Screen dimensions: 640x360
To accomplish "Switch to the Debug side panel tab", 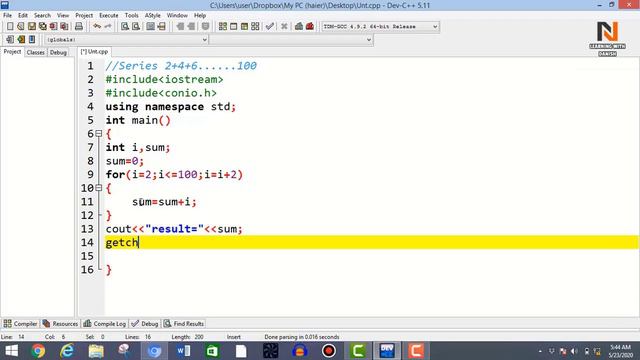I will point(58,52).
